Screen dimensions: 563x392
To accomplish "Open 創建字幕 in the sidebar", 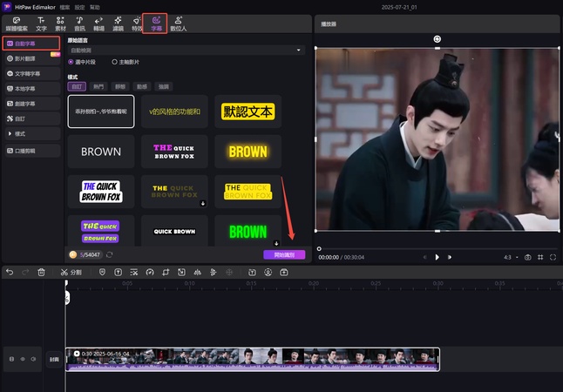I will click(x=32, y=104).
